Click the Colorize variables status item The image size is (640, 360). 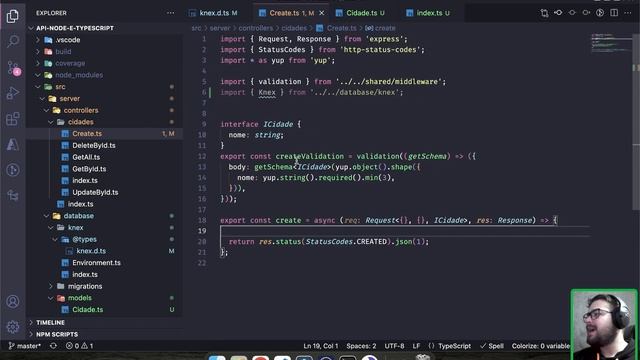coord(541,346)
